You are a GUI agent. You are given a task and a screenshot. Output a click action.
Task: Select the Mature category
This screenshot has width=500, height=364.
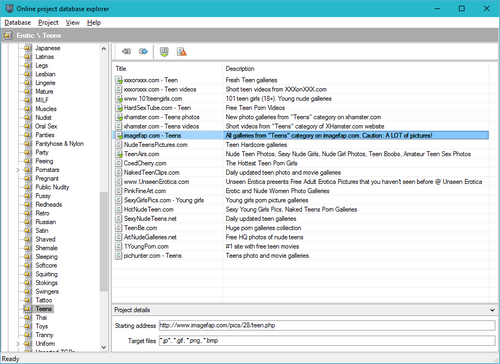(44, 91)
